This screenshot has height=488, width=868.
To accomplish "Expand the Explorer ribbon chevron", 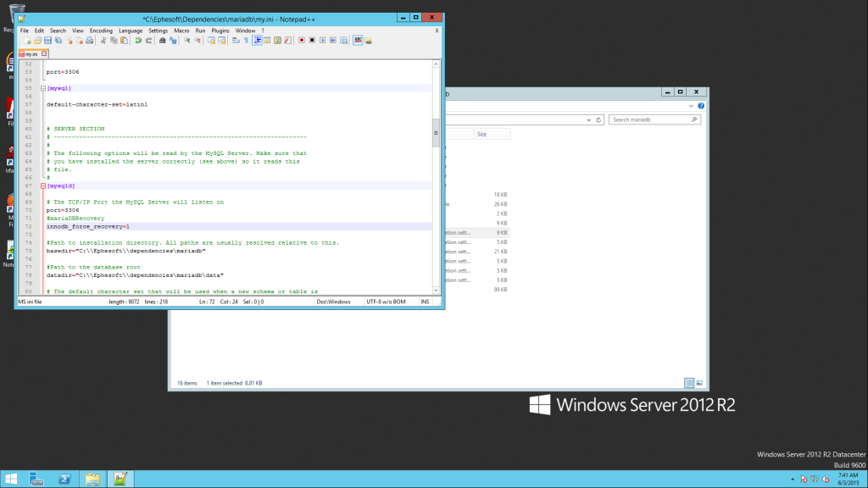I will (x=691, y=106).
